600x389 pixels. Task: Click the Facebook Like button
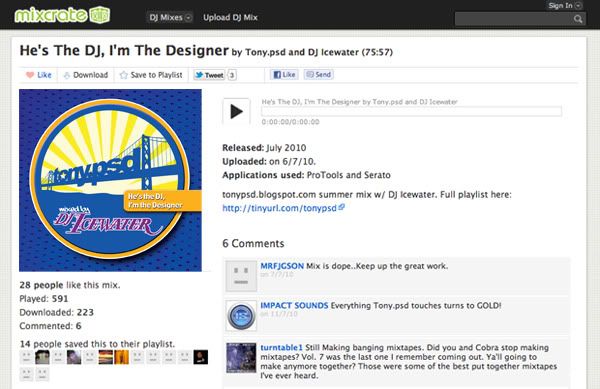(x=284, y=75)
